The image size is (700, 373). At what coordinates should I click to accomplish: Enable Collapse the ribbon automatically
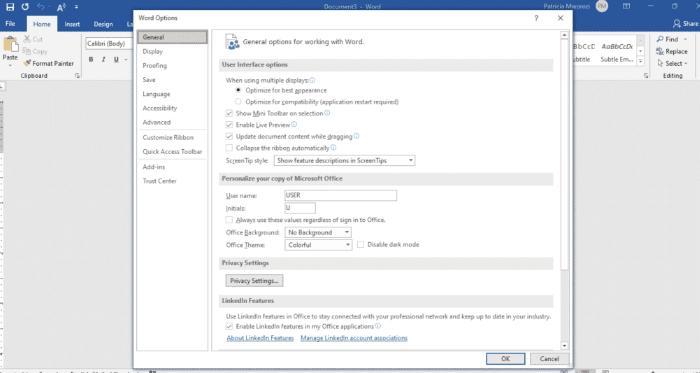229,148
